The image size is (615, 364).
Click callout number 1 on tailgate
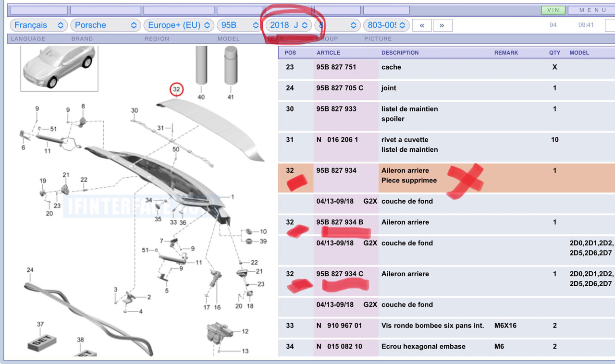[233, 197]
